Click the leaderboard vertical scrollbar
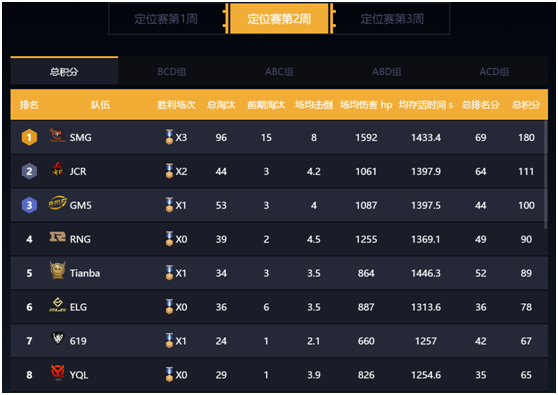This screenshot has width=558, height=395. tap(546, 174)
